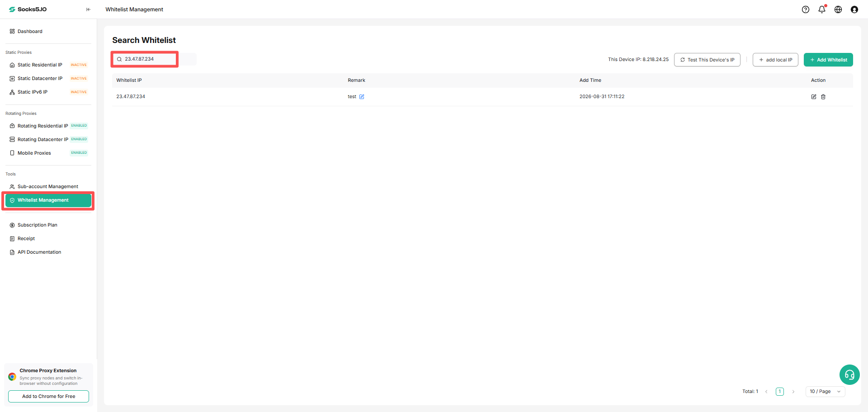Click Test This Device's IP button
Viewport: 868px width, 412px height.
[x=707, y=60]
